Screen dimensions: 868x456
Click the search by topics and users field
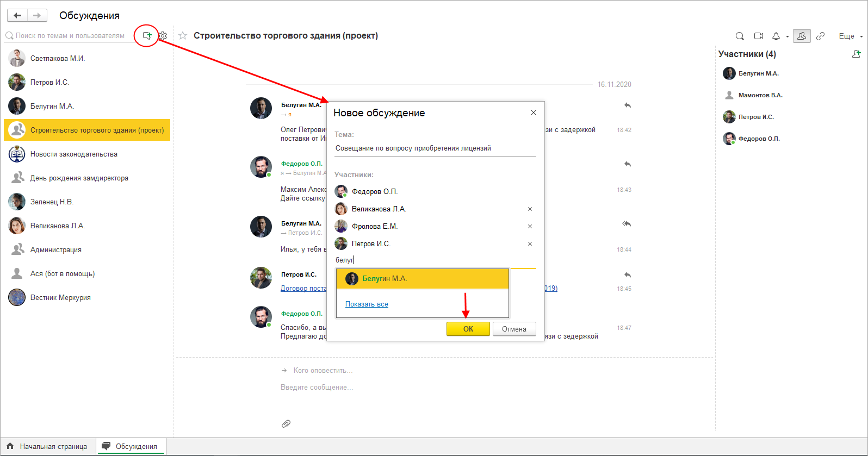(x=70, y=36)
